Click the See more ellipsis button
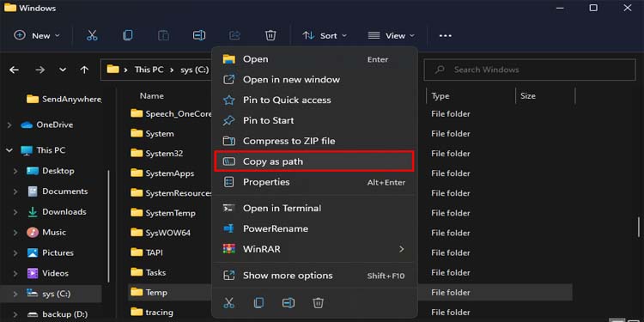Screen dimensions: 644x322 click(x=445, y=36)
